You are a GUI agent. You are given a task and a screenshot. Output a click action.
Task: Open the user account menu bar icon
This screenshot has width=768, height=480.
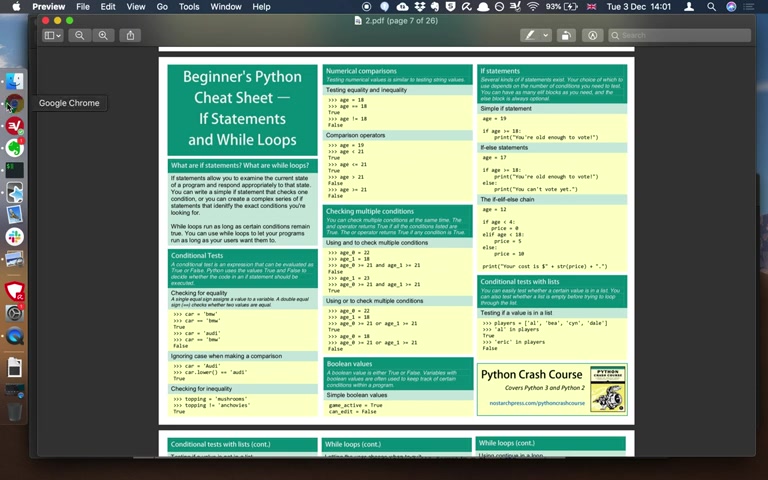(x=689, y=6)
